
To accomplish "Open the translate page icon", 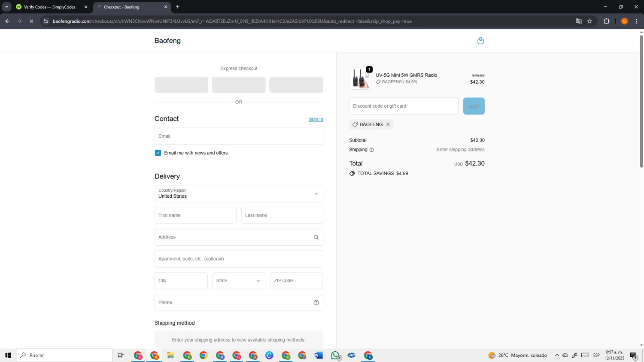I will click(x=578, y=21).
